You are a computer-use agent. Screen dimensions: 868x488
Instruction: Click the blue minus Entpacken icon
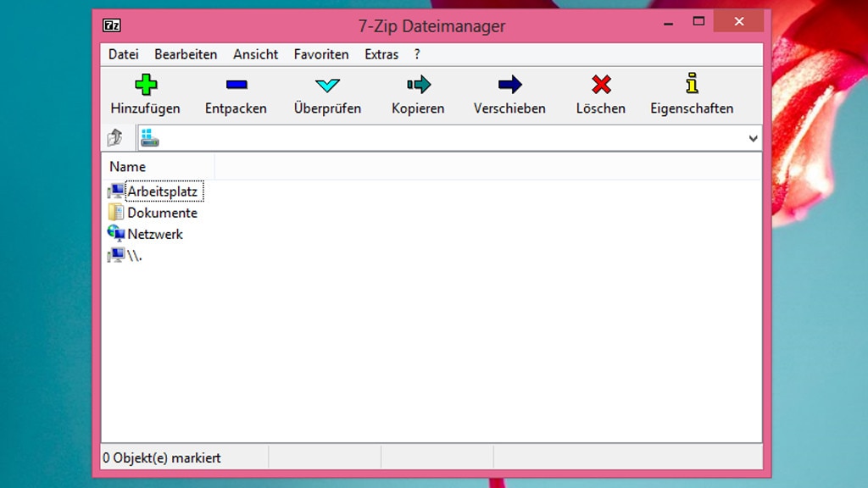[236, 85]
